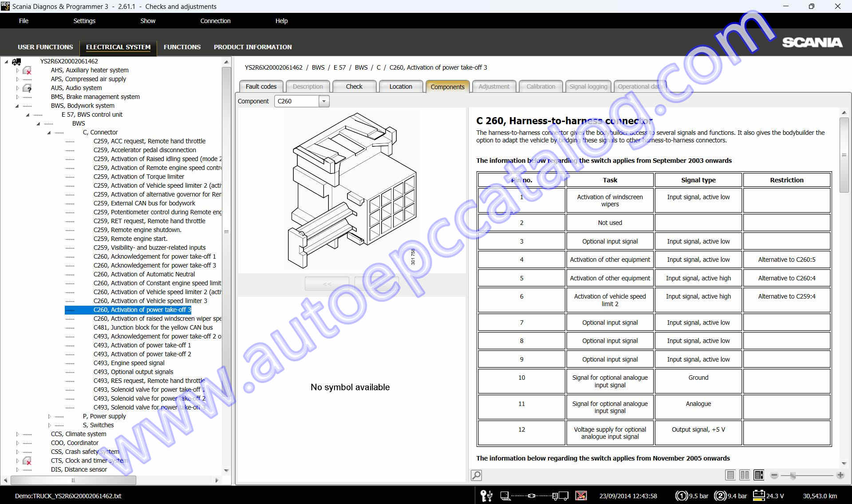Click the red crossed message icon in status bar
This screenshot has width=852, height=504.
(x=581, y=496)
